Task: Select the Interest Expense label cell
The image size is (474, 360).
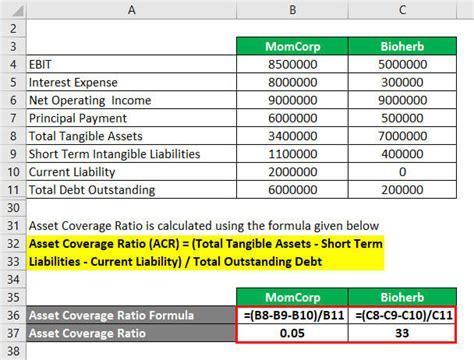Action: [x=131, y=82]
